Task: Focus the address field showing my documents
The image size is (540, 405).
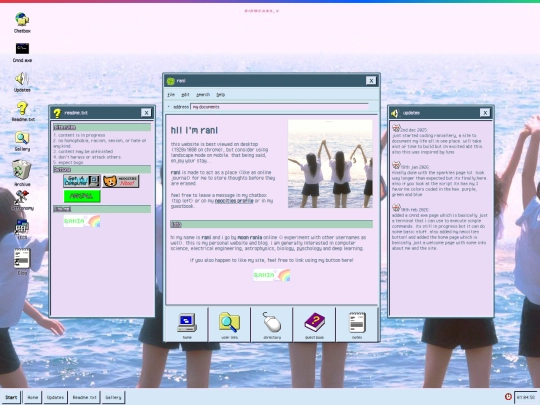Action: click(279, 107)
